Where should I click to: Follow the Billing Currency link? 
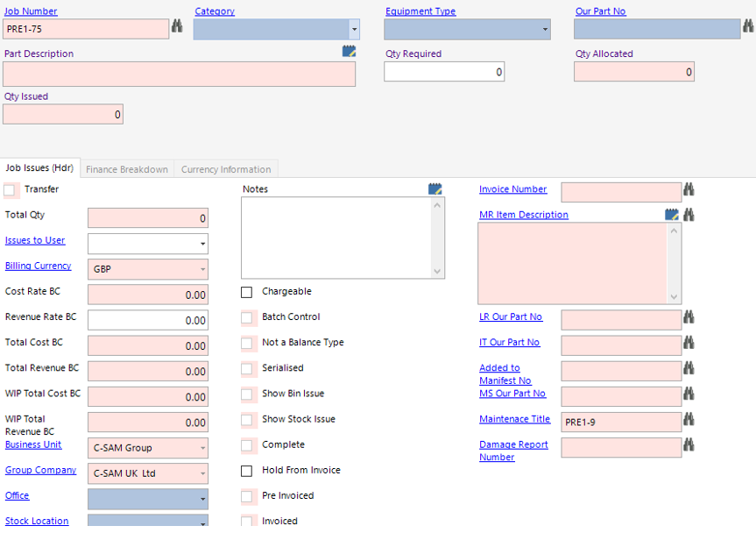38,266
